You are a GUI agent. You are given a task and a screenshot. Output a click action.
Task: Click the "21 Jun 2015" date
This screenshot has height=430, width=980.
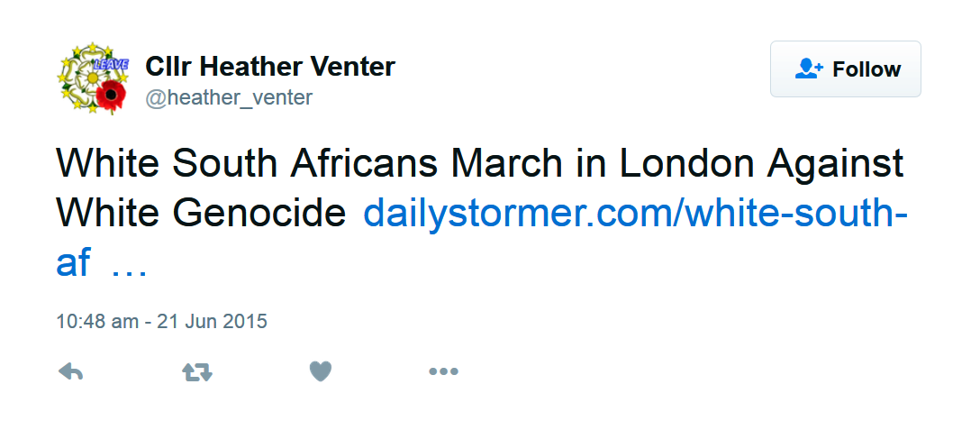[x=211, y=321]
